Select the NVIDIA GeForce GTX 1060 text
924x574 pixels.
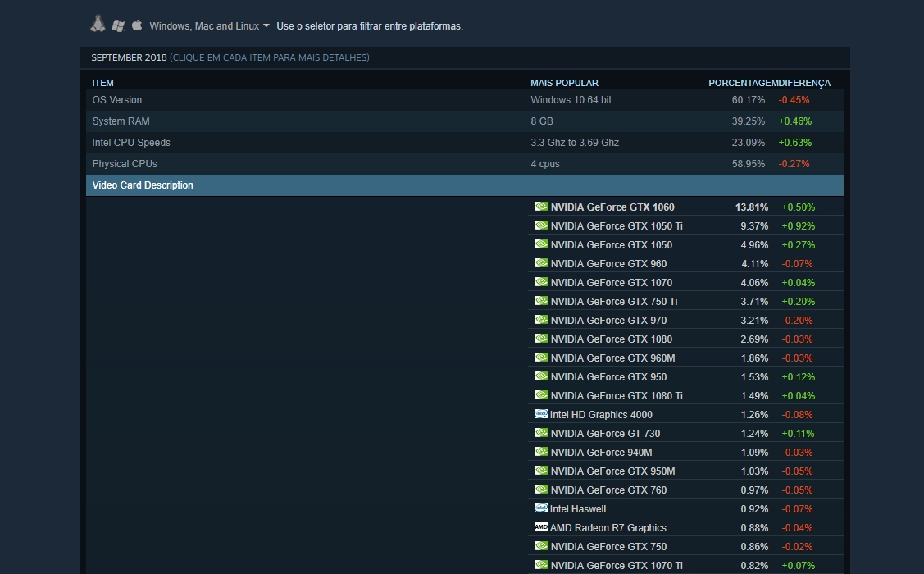click(x=612, y=207)
